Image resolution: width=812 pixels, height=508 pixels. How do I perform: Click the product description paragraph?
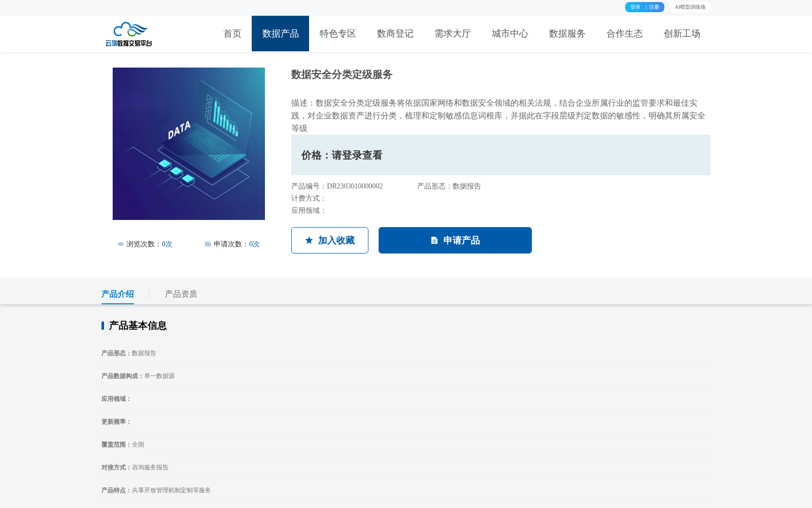click(x=499, y=116)
